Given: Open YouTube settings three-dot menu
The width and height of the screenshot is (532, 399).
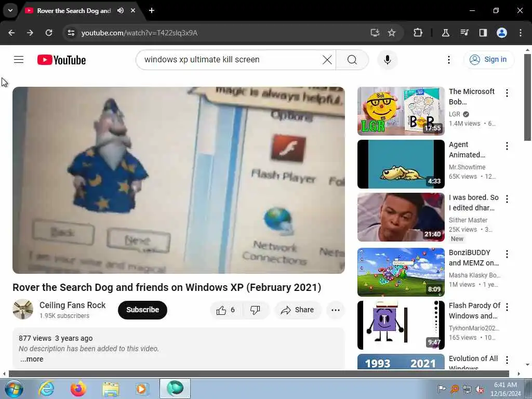Looking at the screenshot, I should tap(448, 60).
